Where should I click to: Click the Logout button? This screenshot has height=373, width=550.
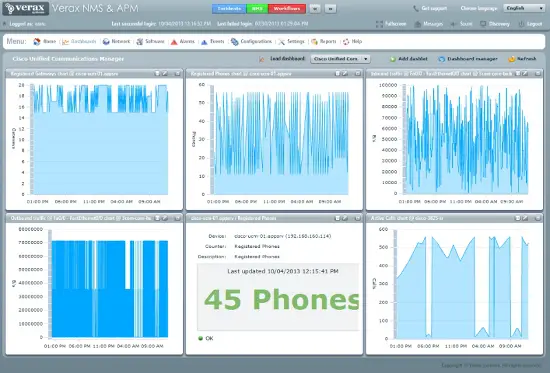coord(530,24)
